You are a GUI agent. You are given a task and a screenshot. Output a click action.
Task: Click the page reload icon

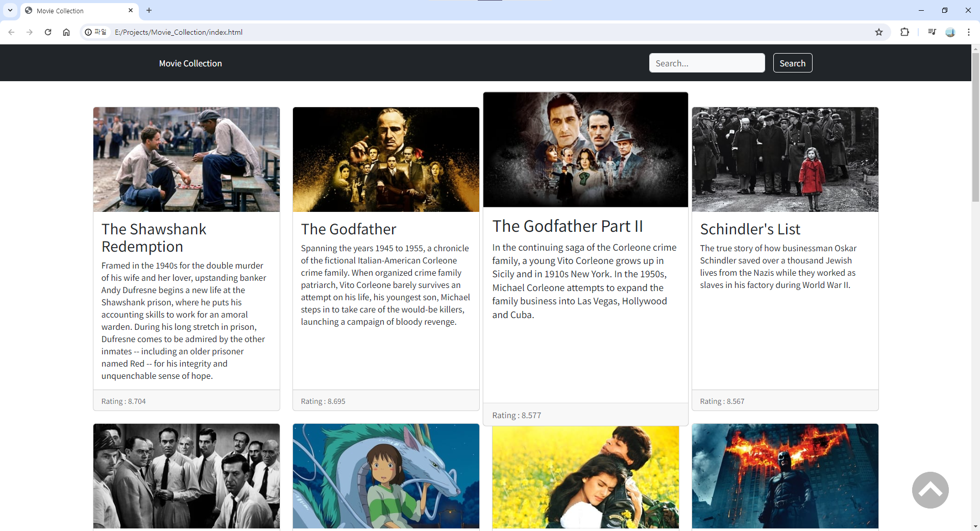[47, 32]
